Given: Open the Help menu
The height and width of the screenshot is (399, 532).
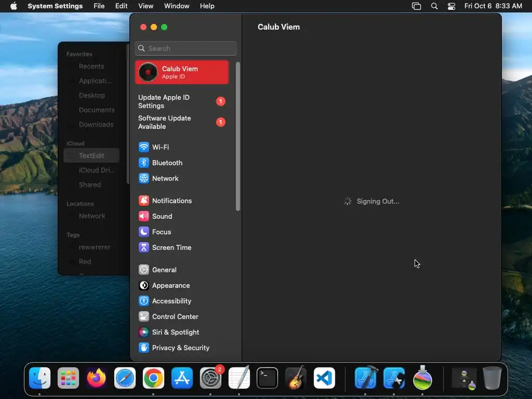Looking at the screenshot, I should 207,6.
